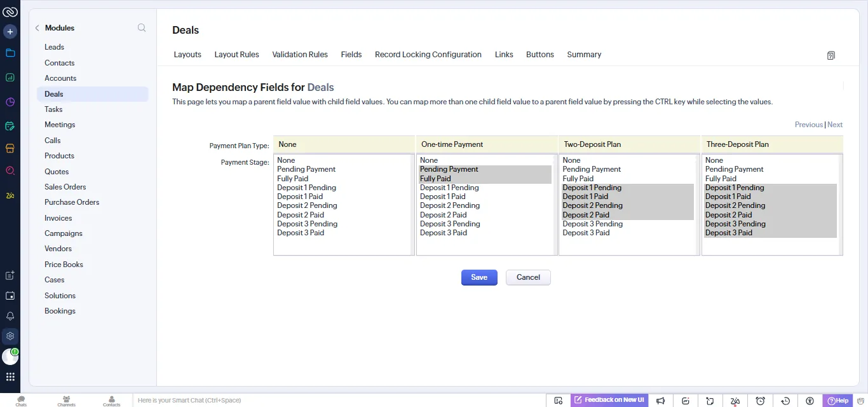Viewport: 868px width, 407px height.
Task: Click the announcements megaphone icon
Action: pyautogui.click(x=661, y=401)
